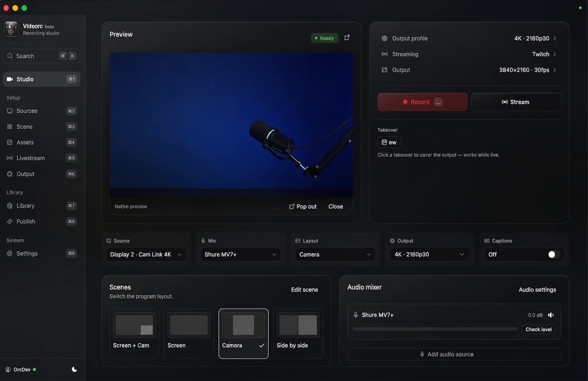Click the Vidoorc app logo

tap(11, 29)
